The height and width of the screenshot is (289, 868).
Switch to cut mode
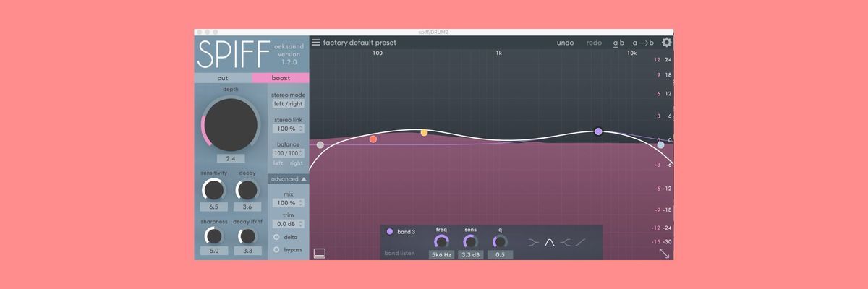click(x=223, y=78)
